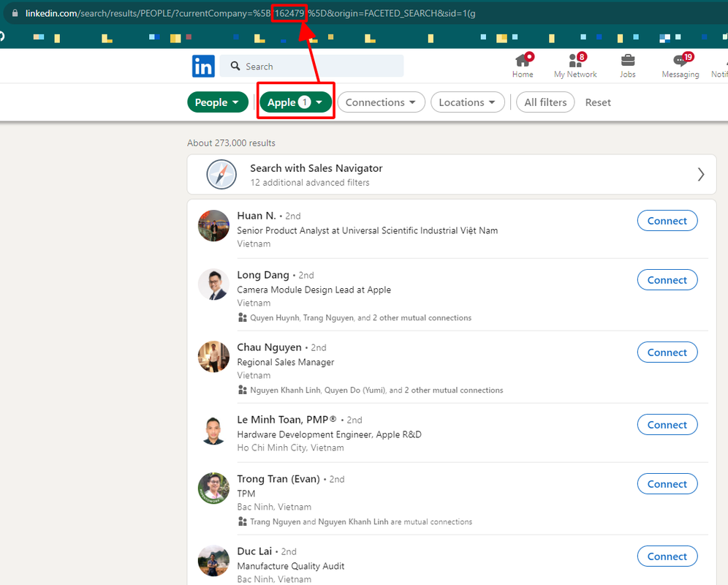Screen dimensions: 728x585
Task: Click the search magnifier icon
Action: [235, 66]
